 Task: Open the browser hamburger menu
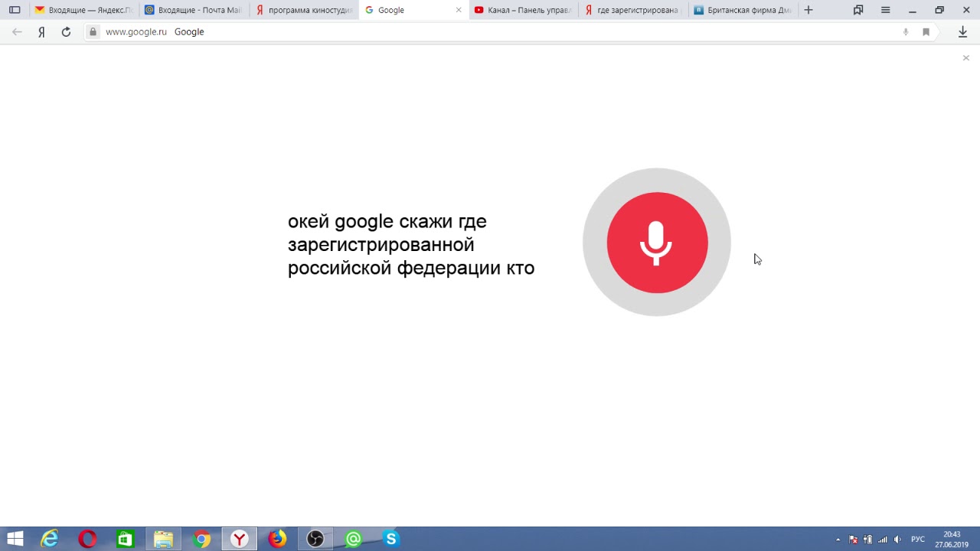point(885,10)
